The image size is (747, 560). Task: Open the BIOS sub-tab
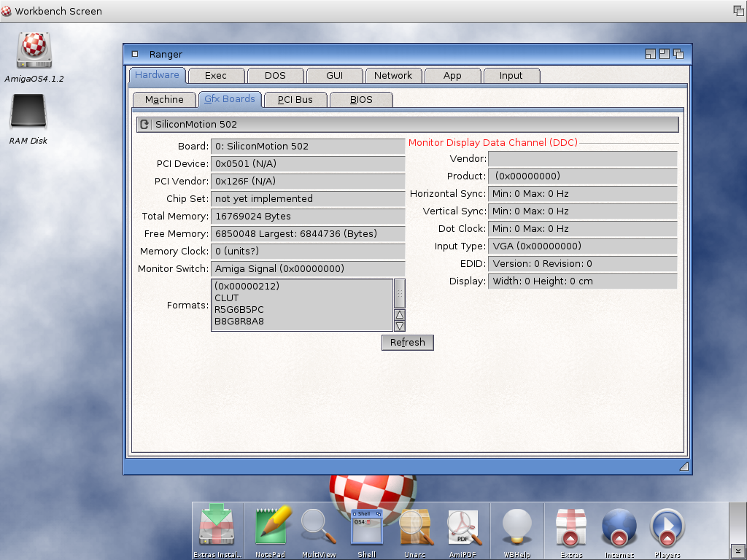361,99
